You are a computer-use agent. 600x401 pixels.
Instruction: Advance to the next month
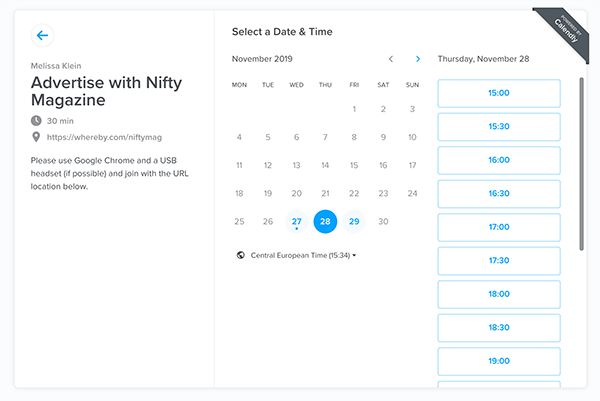pos(418,59)
